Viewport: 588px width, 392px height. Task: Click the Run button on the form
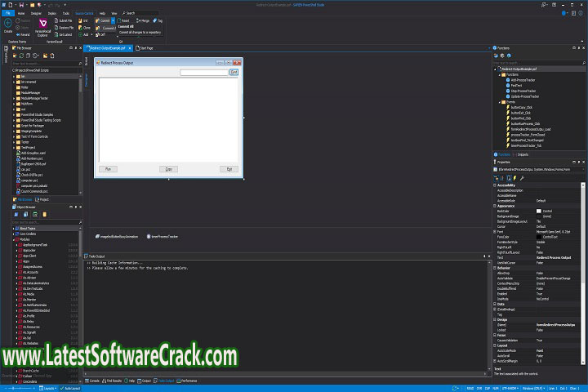[108, 169]
